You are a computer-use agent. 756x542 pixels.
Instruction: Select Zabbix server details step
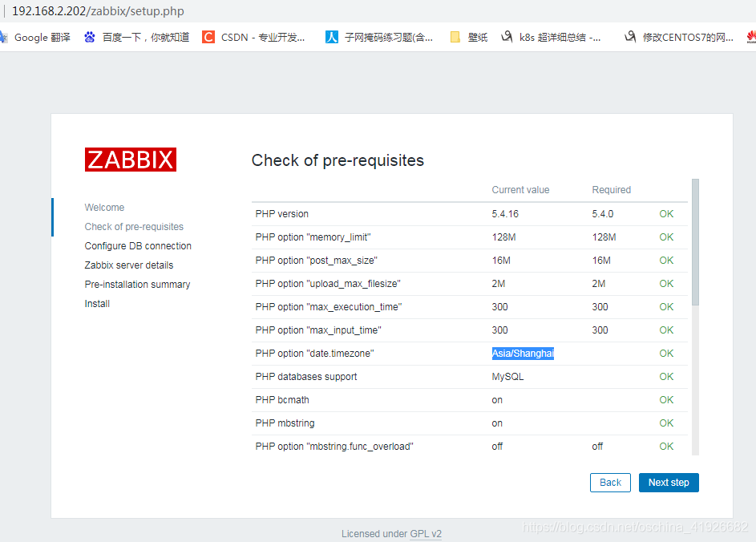pos(129,265)
